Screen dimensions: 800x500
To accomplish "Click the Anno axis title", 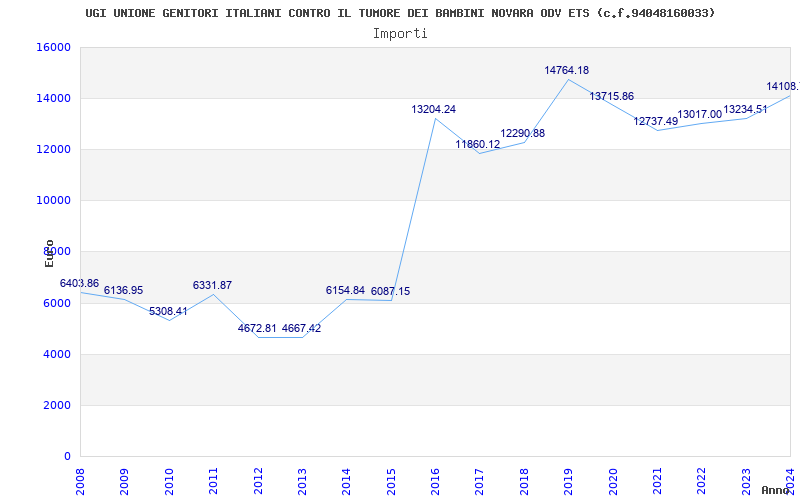I will click(777, 490).
